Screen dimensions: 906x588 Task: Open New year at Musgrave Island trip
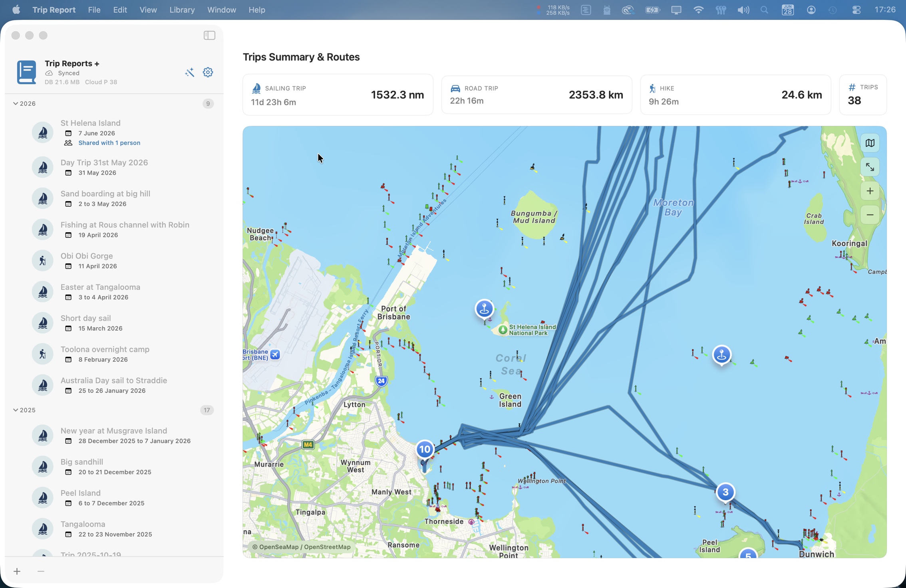coord(114,436)
